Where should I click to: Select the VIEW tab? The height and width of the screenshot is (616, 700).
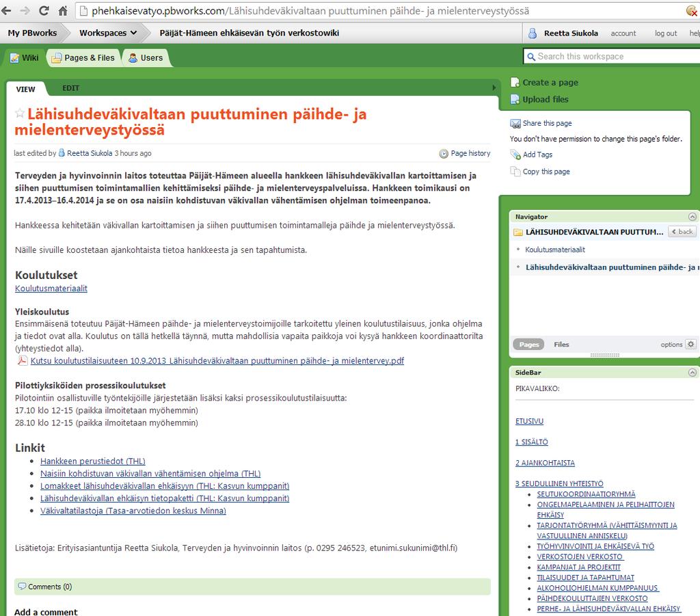coord(25,90)
